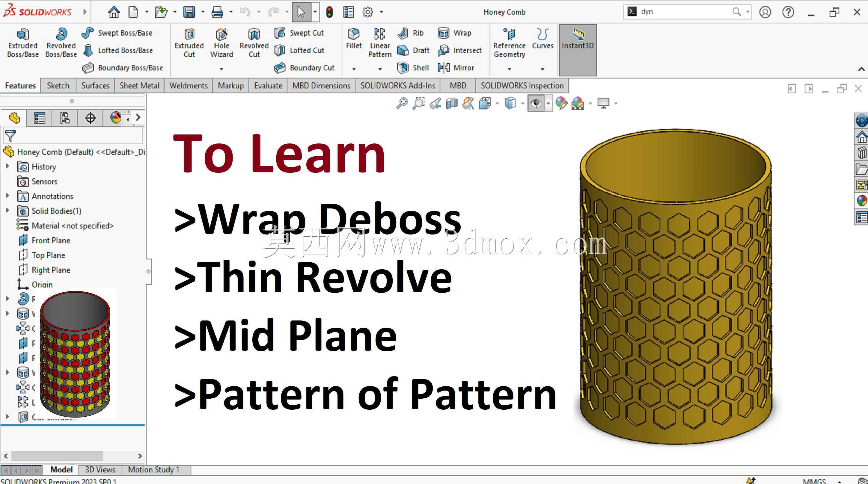Open the Motion Study 1 tab
Image resolution: width=868 pixels, height=484 pixels.
tap(153, 470)
